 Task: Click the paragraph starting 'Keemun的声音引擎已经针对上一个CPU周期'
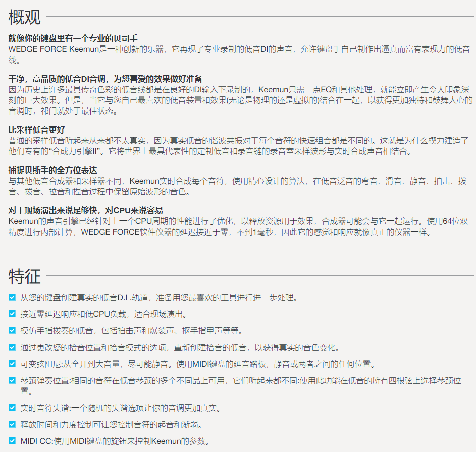coord(238,227)
